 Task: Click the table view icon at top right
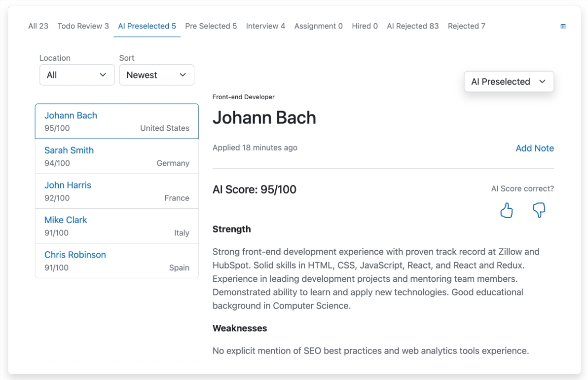[x=563, y=26]
